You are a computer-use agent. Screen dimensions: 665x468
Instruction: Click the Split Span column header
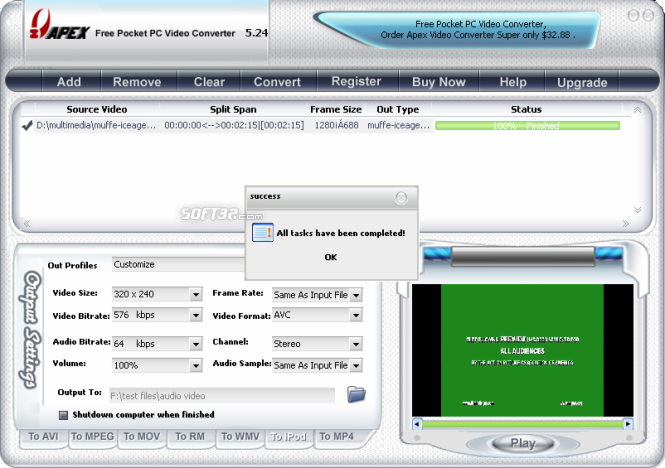click(233, 109)
